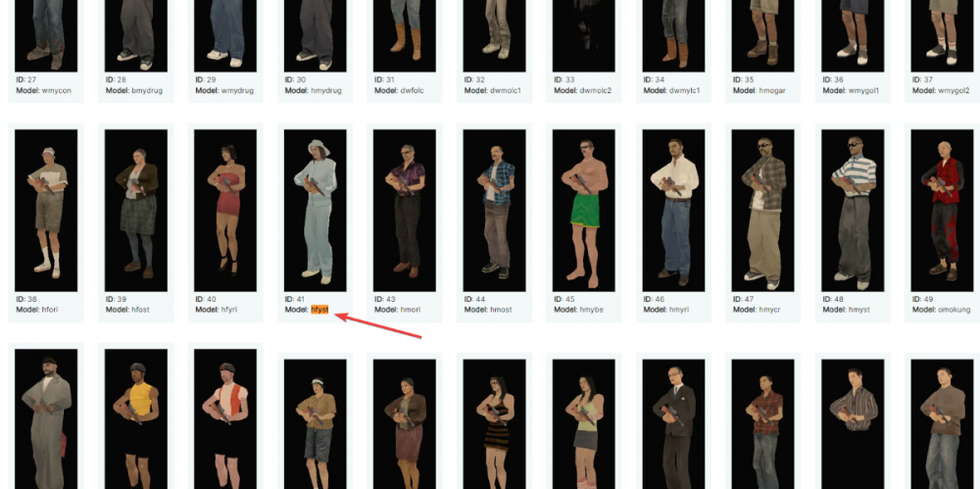Select the 'Model: hfost' text
The image size is (980, 489).
click(x=127, y=309)
